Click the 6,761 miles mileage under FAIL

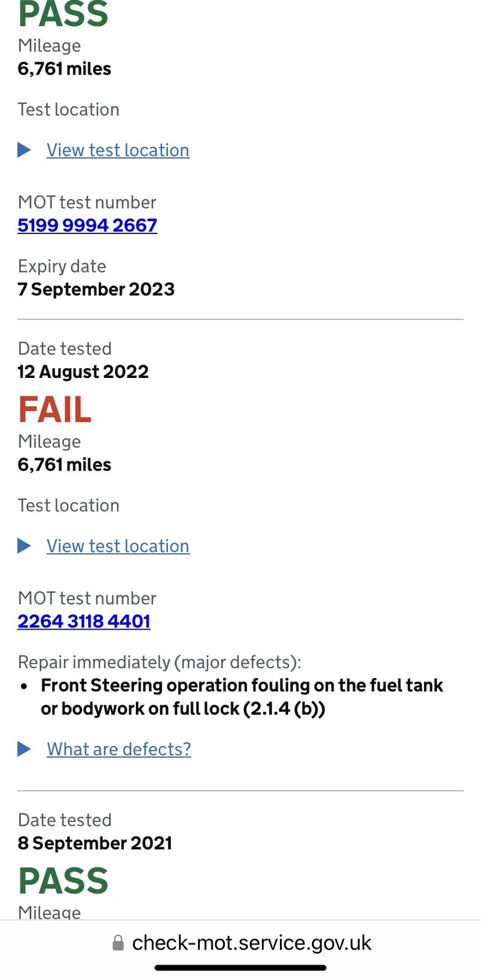(x=64, y=465)
